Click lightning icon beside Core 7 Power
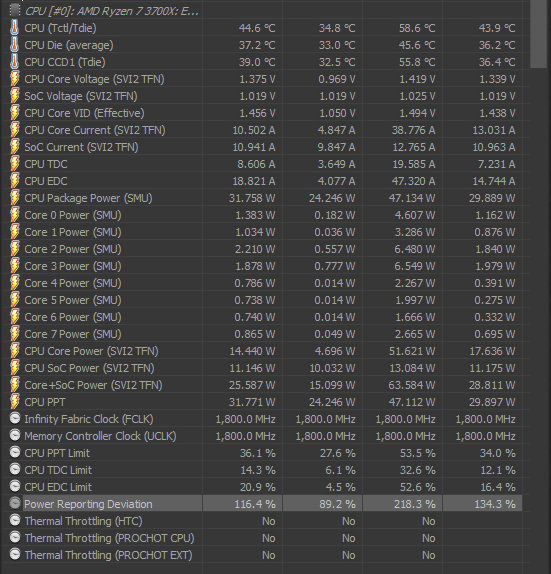This screenshot has height=574, width=551. click(15, 334)
